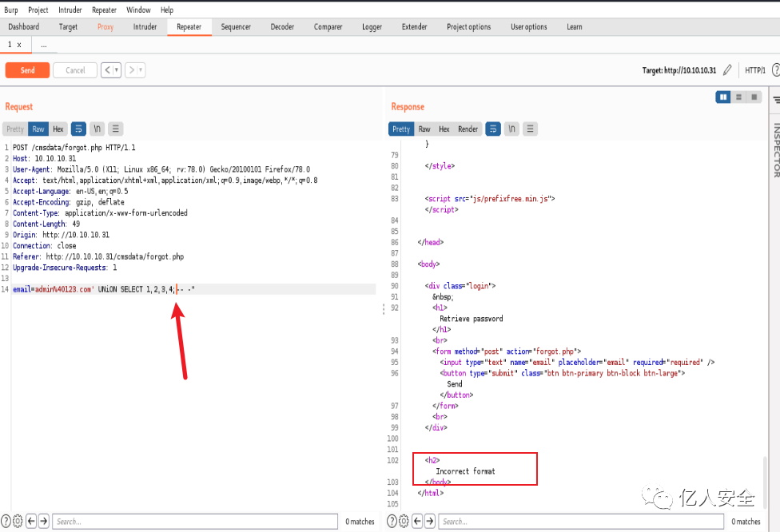
Task: Open Inspector panel menu icon
Action: [777, 100]
